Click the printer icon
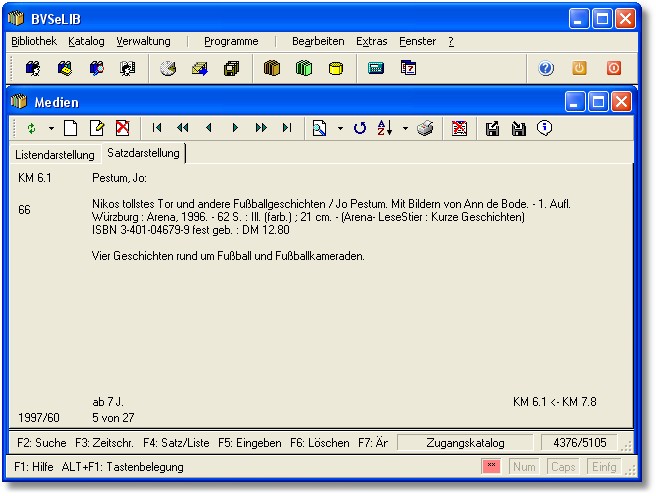Image resolution: width=656 pixels, height=496 pixels. coord(425,128)
